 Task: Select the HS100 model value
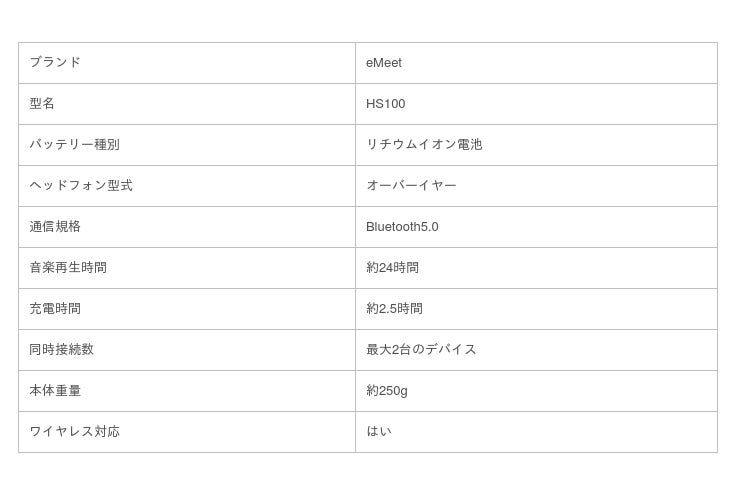click(x=385, y=104)
